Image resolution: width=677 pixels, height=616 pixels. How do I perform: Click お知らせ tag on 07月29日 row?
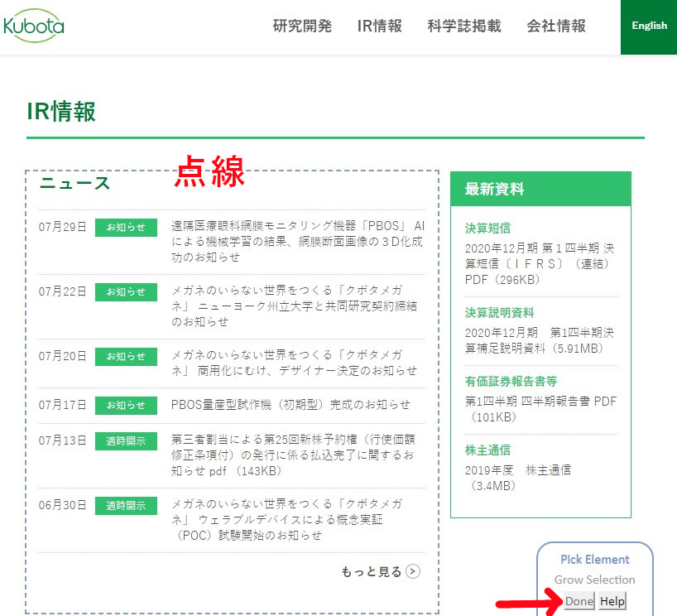[x=126, y=227]
